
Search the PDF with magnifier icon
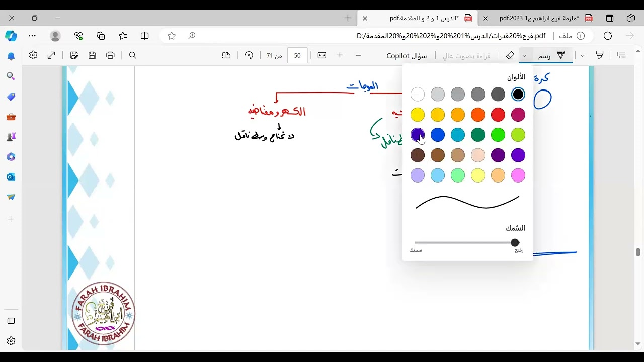pos(133,55)
